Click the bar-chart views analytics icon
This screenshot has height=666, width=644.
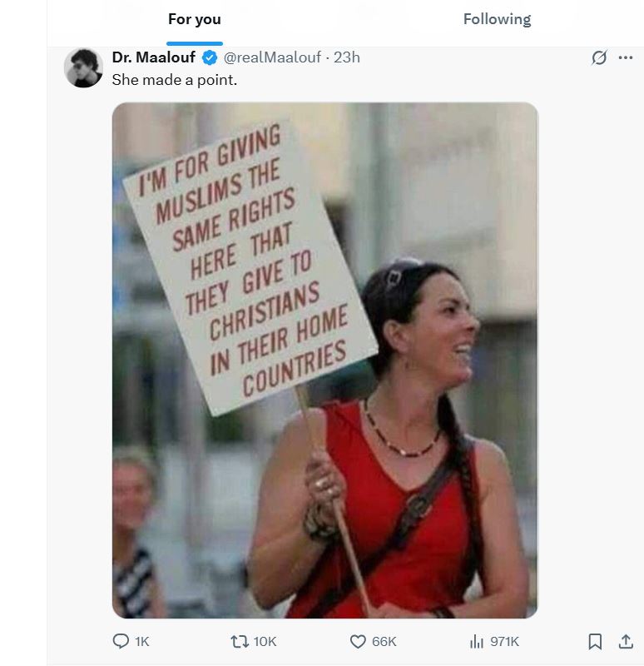coord(477,641)
